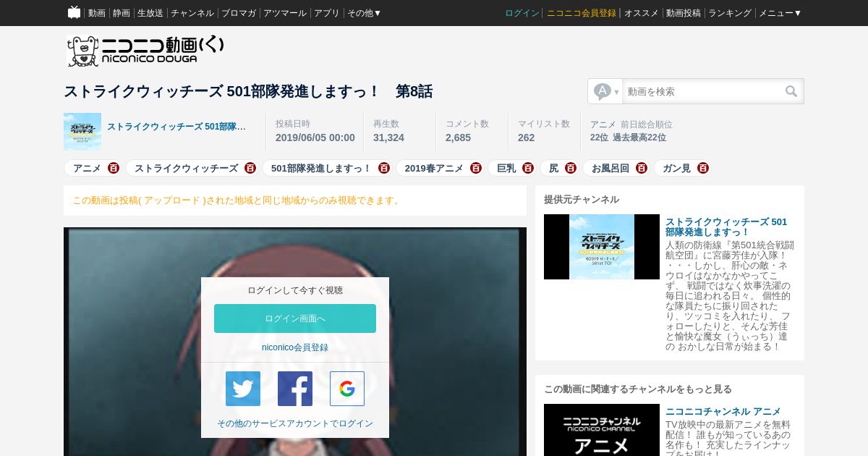
Task: Open ランキング in top bar
Action: point(730,13)
